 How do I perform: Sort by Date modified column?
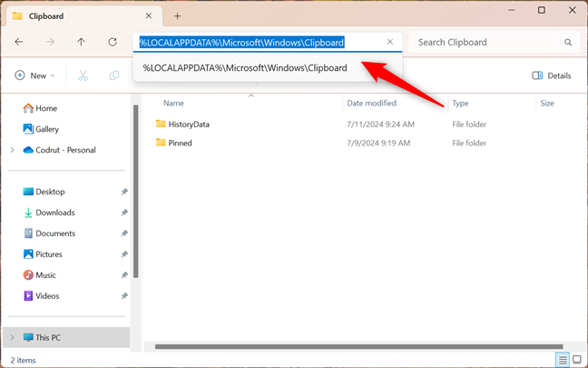click(x=371, y=104)
